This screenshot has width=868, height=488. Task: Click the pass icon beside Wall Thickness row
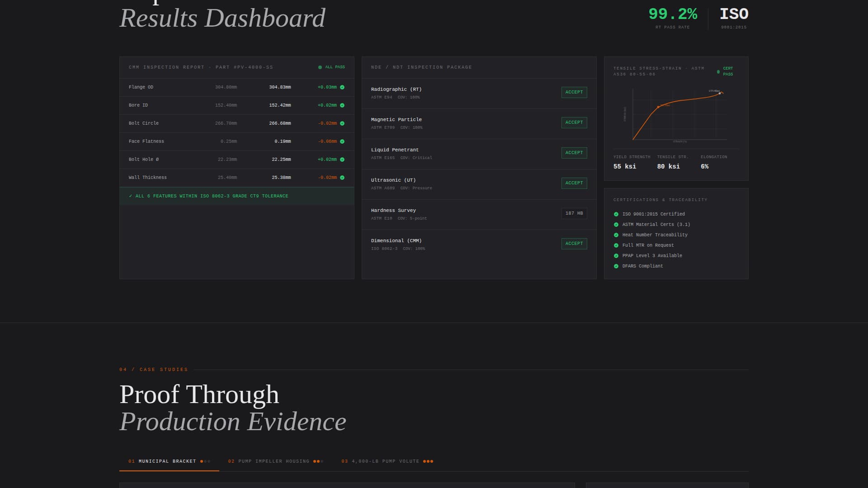[x=342, y=177]
